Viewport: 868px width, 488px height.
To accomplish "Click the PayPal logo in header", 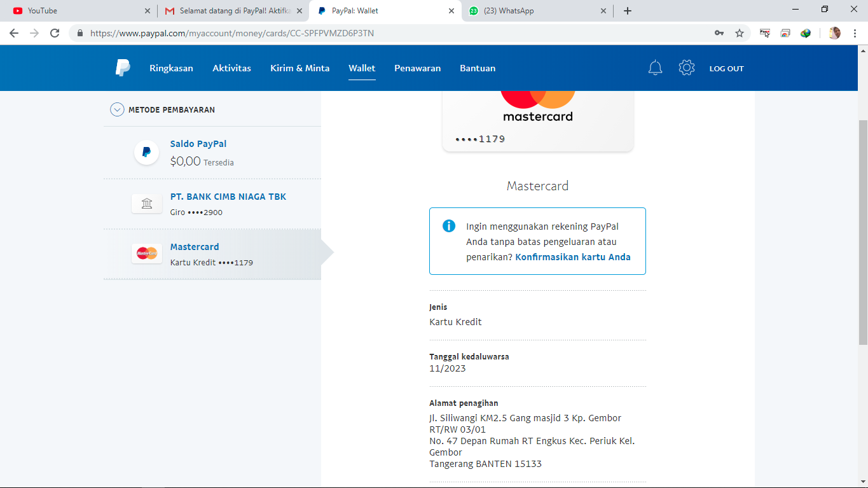I will pos(123,67).
